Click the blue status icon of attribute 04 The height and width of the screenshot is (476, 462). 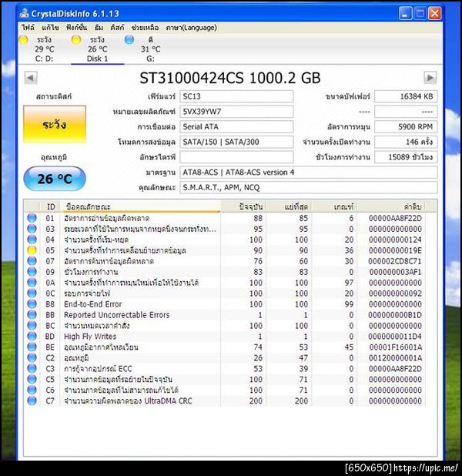(32, 240)
